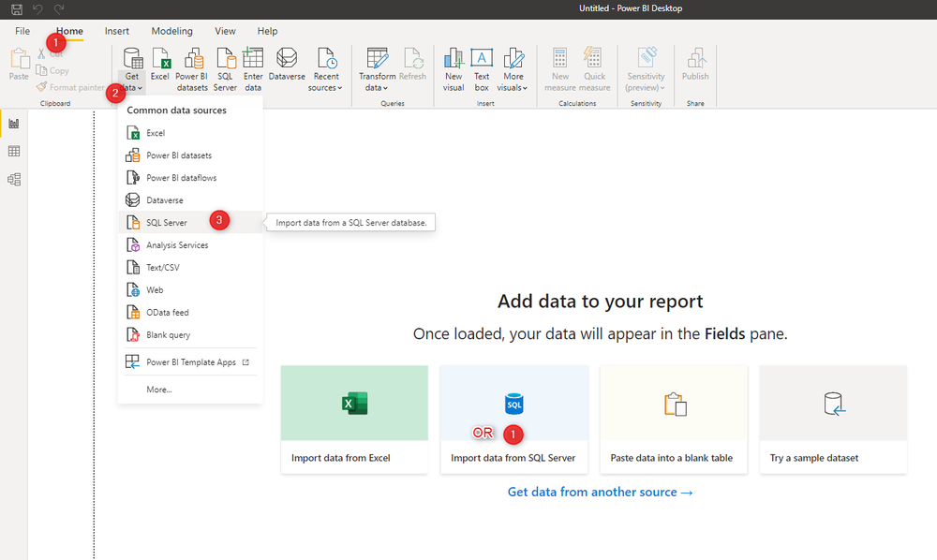
Task: Open Data view from the left sidebar
Action: point(14,150)
